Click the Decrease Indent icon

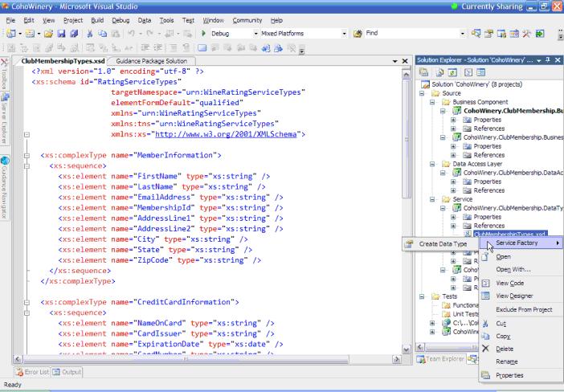pyautogui.click(x=145, y=48)
